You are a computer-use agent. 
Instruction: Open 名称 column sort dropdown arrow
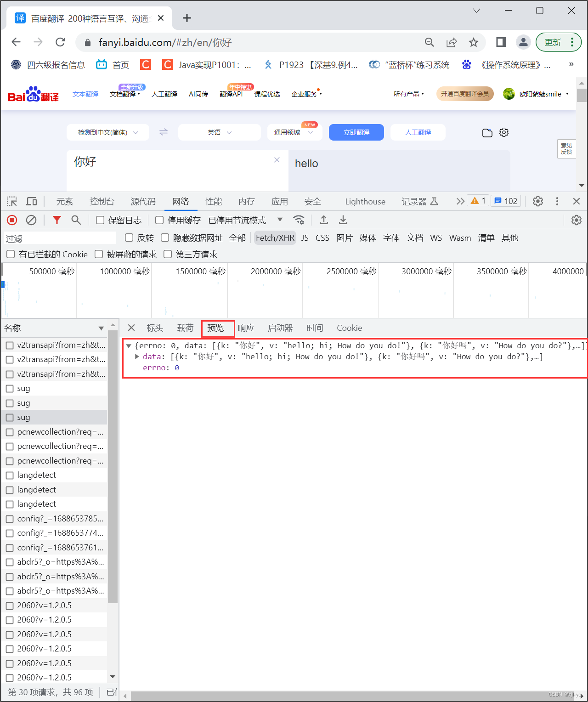(101, 328)
